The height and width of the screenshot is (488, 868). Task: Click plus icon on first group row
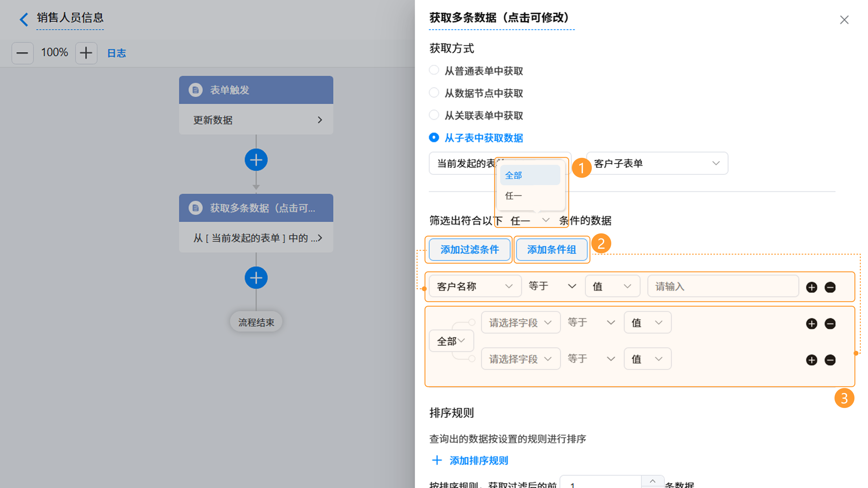[x=811, y=324]
